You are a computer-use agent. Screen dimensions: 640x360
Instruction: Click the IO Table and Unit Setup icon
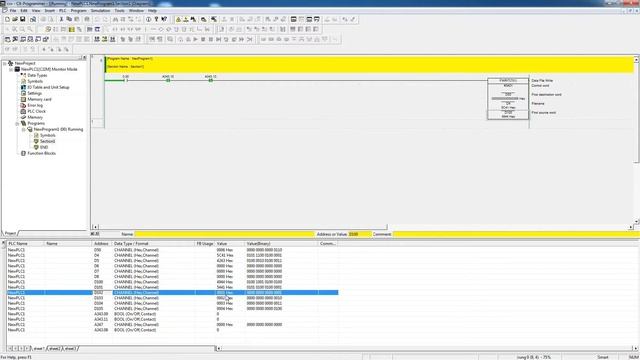pyautogui.click(x=23, y=87)
